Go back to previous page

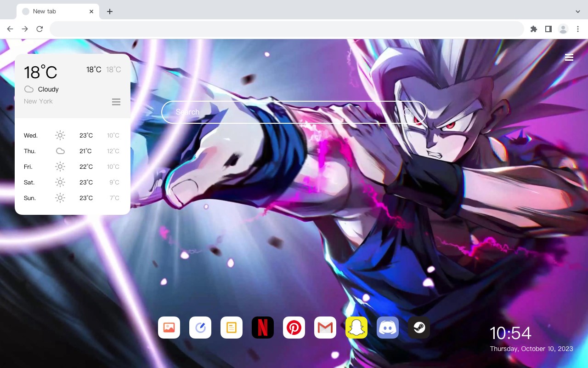(x=10, y=29)
